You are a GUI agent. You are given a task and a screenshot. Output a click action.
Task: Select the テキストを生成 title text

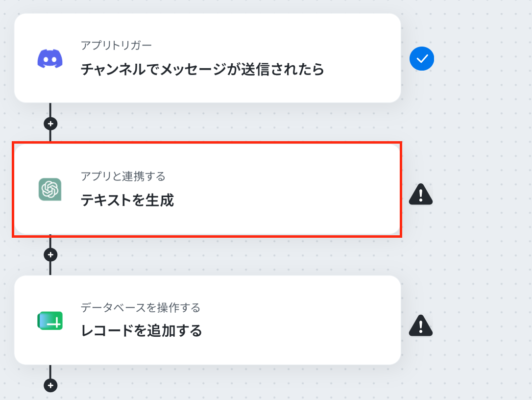(127, 200)
